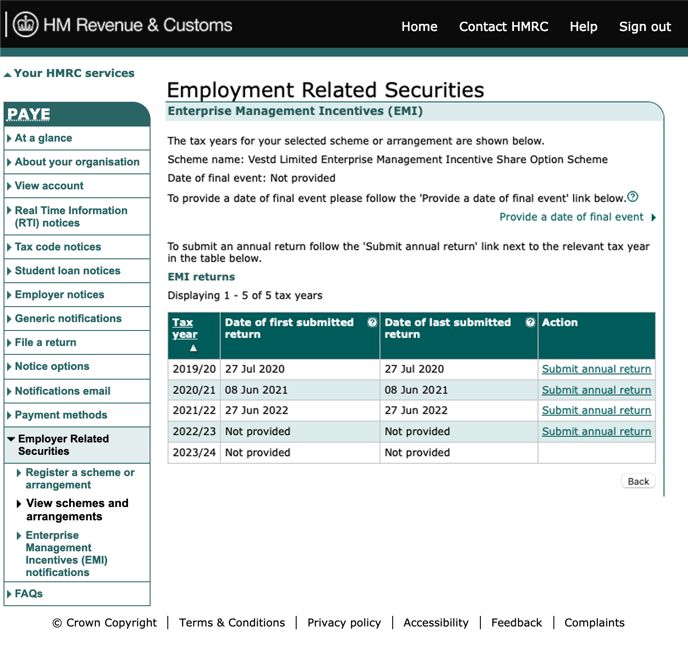
Task: Click the Back button
Action: click(x=638, y=481)
